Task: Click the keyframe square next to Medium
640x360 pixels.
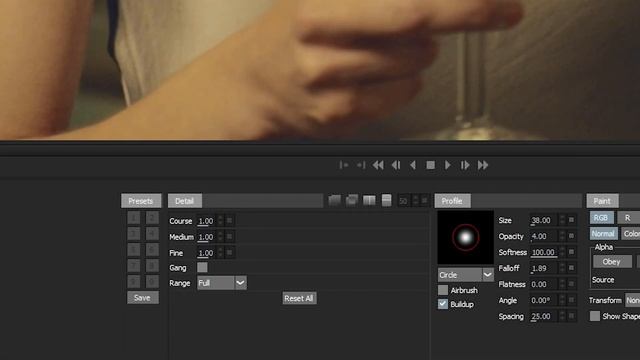Action: point(229,236)
